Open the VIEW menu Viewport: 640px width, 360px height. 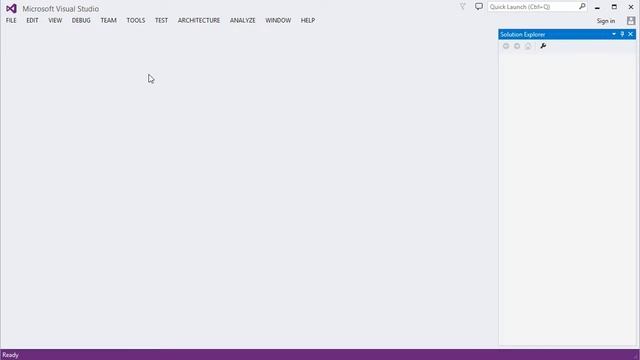[55, 20]
